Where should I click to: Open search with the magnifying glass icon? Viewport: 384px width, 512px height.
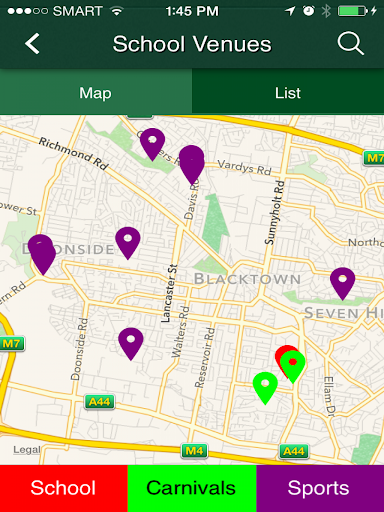coord(350,43)
